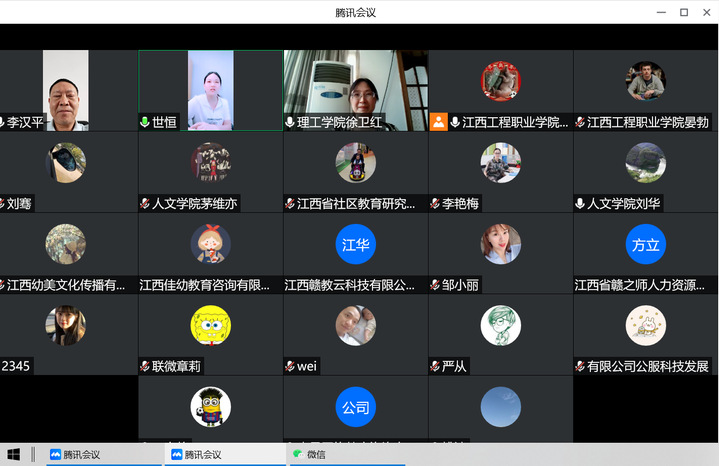Click the name label 刘骞
The height and width of the screenshot is (466, 719).
[x=19, y=203]
